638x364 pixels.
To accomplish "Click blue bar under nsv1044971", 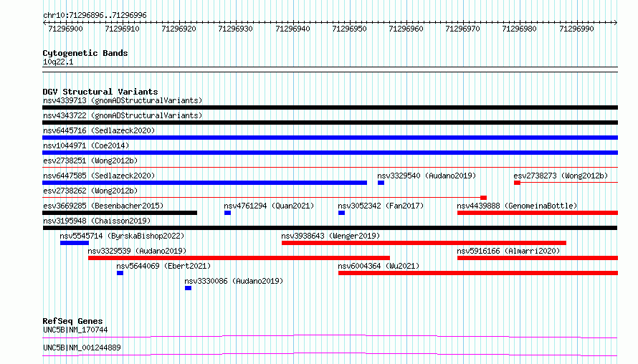I will point(330,153).
